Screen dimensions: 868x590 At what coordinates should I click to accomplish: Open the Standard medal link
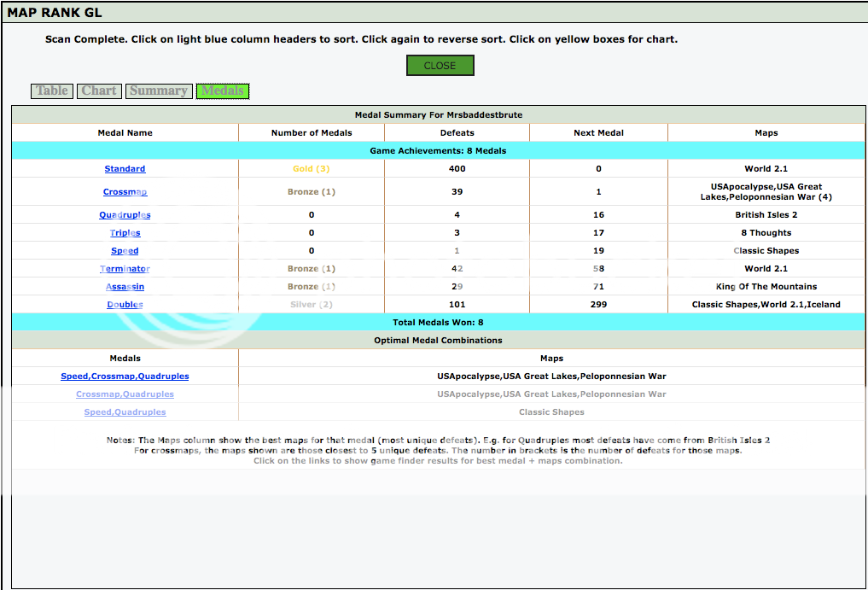pyautogui.click(x=125, y=169)
